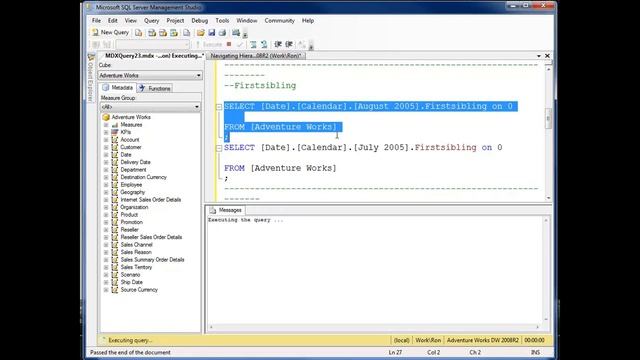Click the query editor scroll-up arrow
The height and width of the screenshot is (360, 640).
click(x=548, y=70)
